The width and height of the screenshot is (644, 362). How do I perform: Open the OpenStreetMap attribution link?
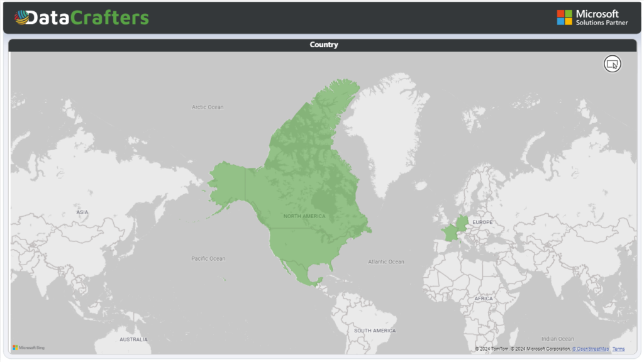point(590,349)
